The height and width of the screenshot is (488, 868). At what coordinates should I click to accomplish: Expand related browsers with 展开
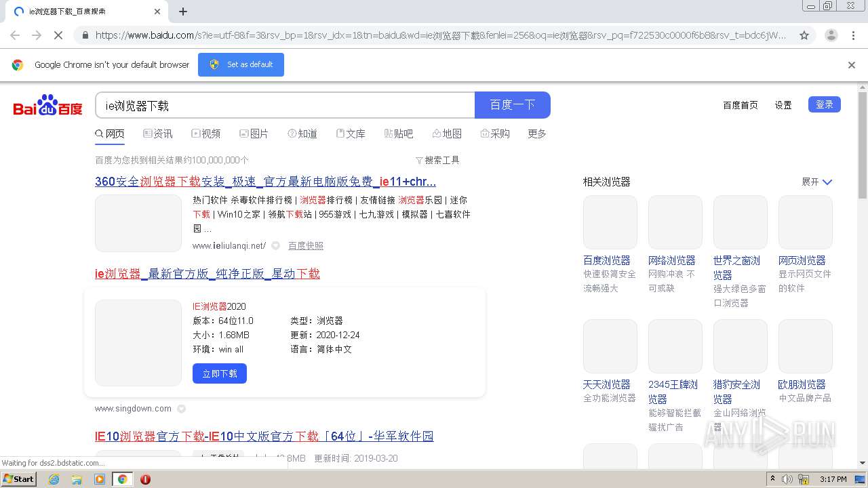tap(816, 182)
